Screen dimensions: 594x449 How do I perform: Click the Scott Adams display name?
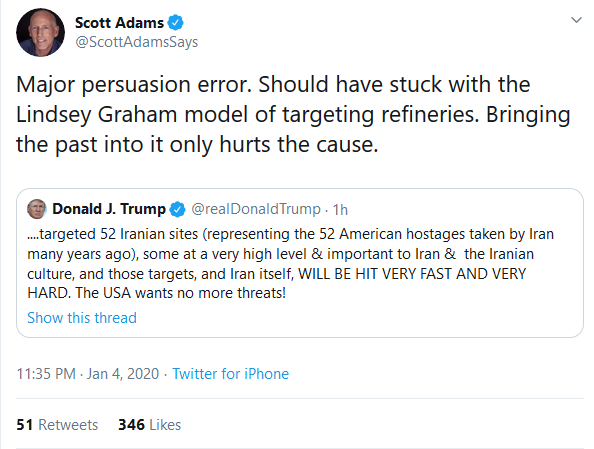point(119,23)
